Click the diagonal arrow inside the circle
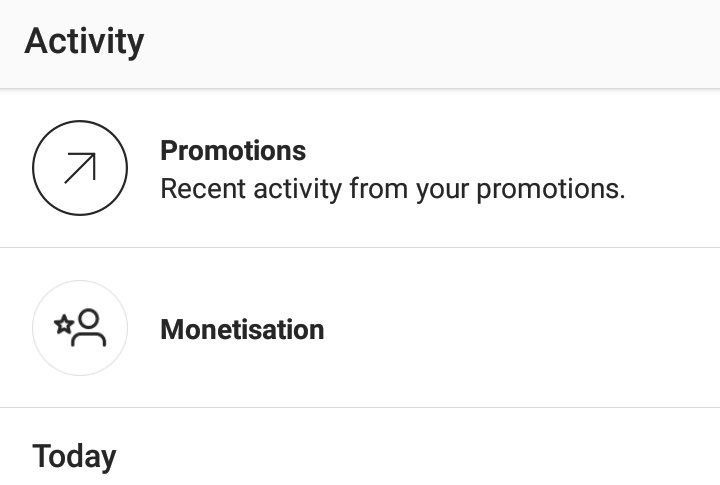720x485 pixels. (x=80, y=168)
